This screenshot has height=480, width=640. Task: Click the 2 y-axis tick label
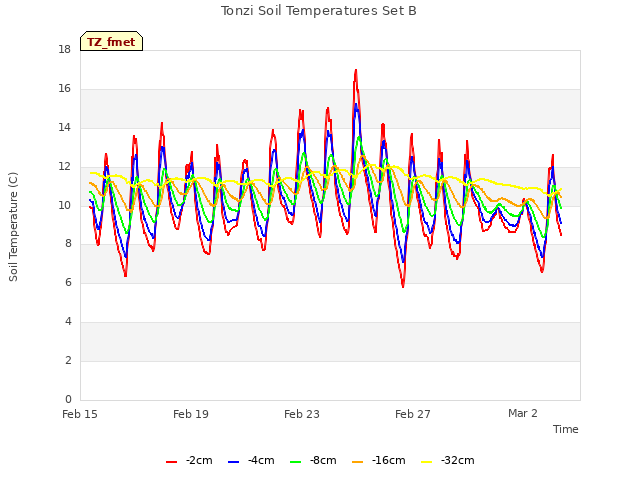[68, 360]
